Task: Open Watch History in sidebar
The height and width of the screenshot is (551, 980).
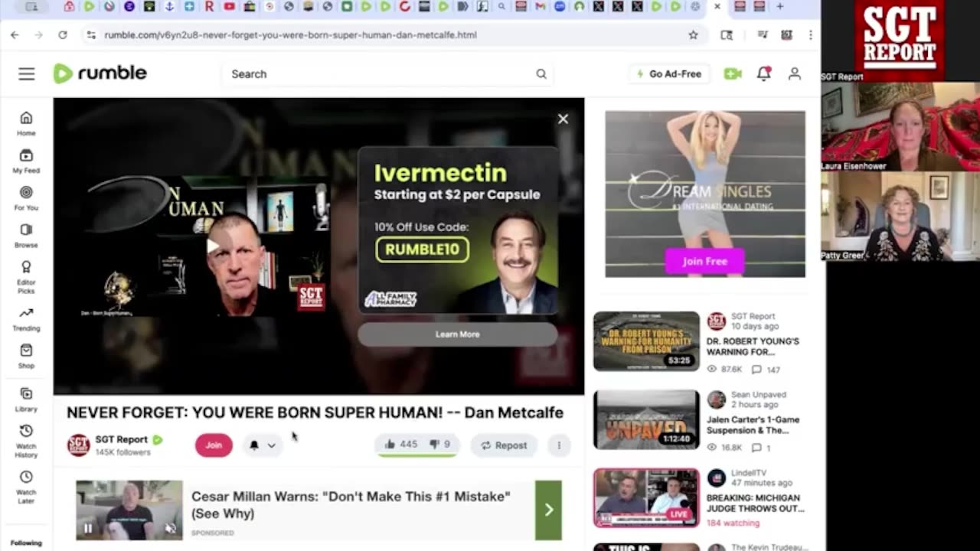Action: point(26,442)
